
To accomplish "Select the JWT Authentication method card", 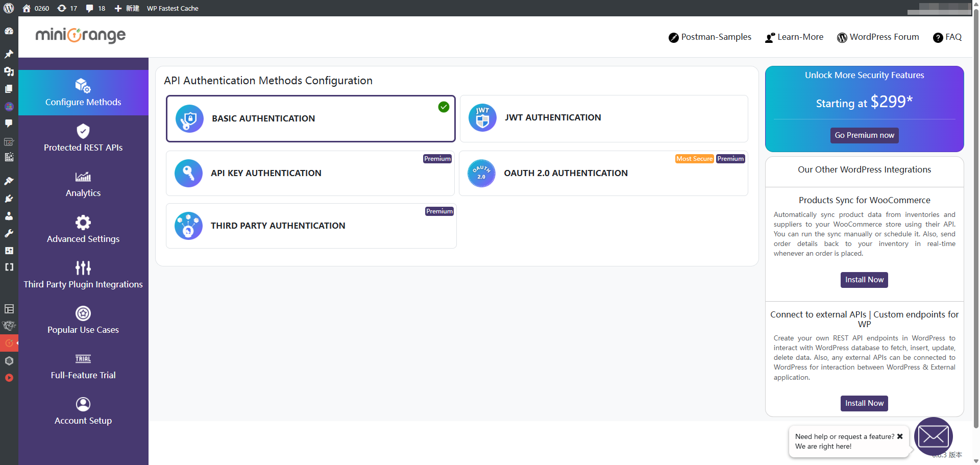I will point(604,118).
